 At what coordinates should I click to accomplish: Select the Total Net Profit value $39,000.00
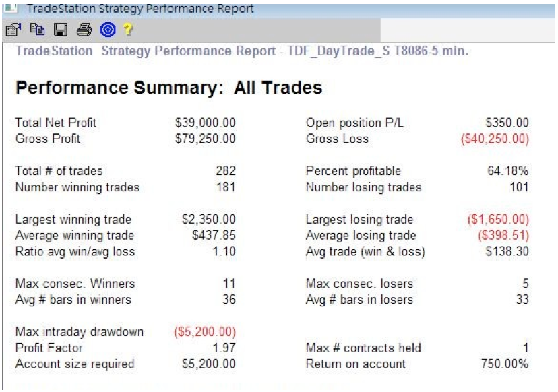[205, 123]
